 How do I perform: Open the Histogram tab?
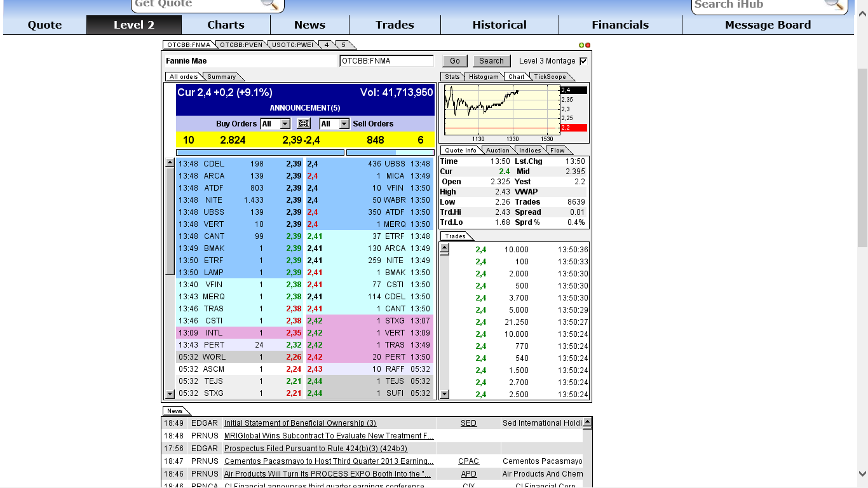click(x=484, y=76)
